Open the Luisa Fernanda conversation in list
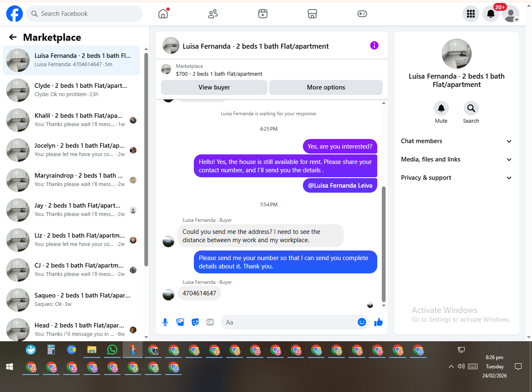 click(x=72, y=60)
